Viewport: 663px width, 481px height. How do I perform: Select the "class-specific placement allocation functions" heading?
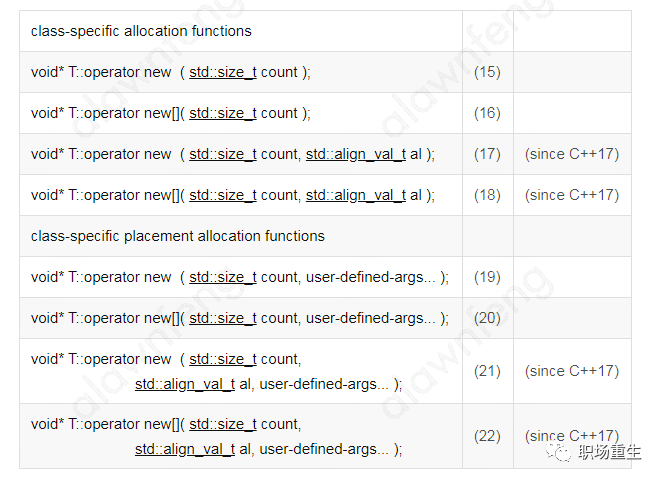pos(178,236)
